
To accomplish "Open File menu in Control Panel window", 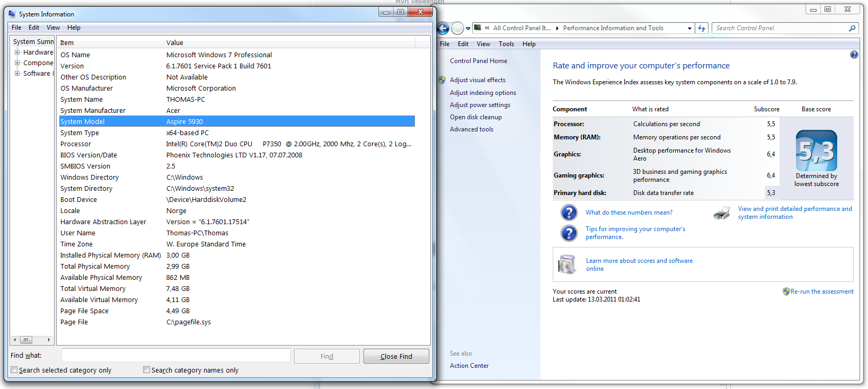I will (x=445, y=44).
